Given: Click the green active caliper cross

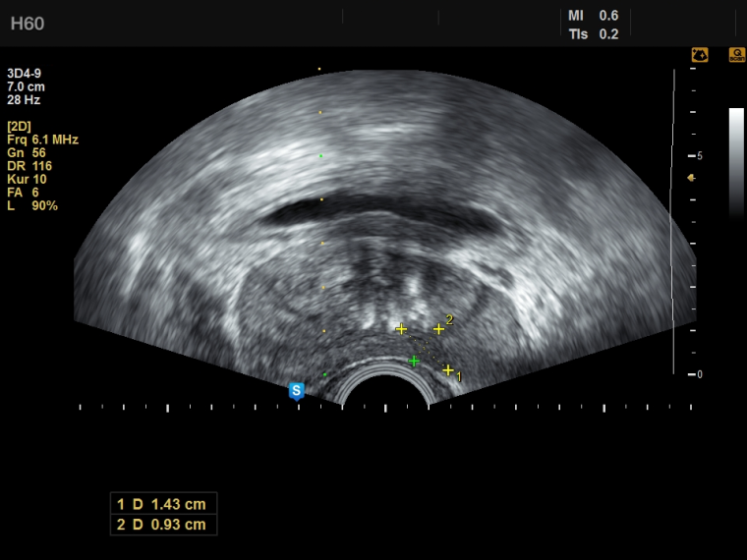Looking at the screenshot, I should pos(414,362).
